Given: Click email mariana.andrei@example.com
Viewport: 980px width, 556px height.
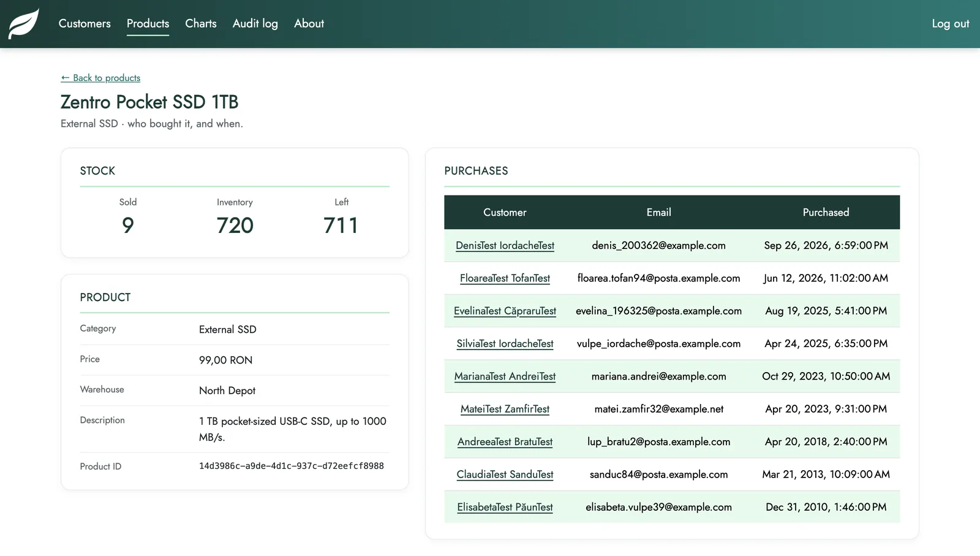Looking at the screenshot, I should (658, 376).
